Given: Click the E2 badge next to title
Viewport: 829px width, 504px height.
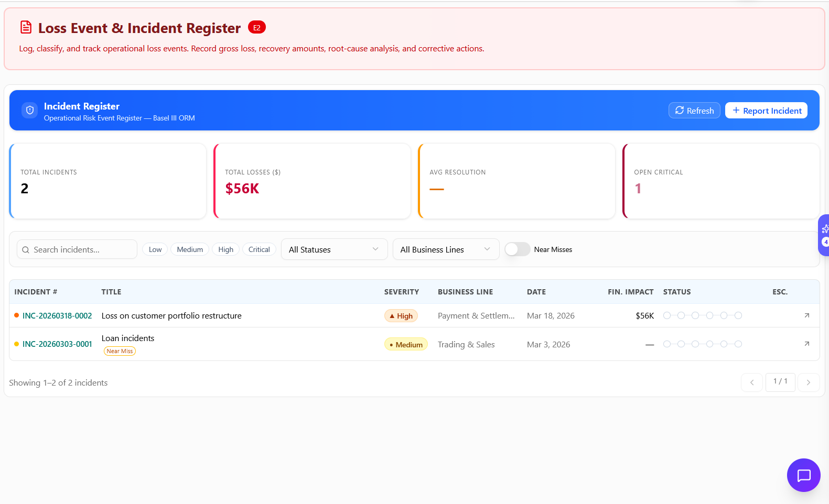Looking at the screenshot, I should [257, 28].
